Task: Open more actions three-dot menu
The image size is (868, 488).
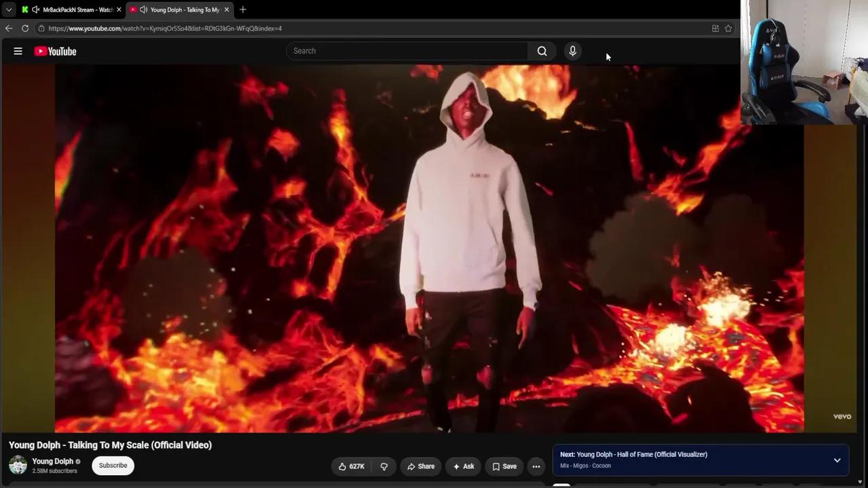Action: [x=536, y=466]
